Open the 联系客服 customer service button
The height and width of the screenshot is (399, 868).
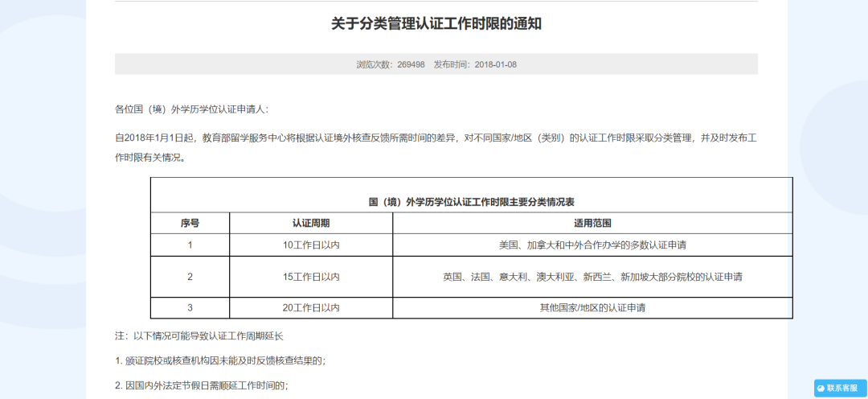coord(841,388)
